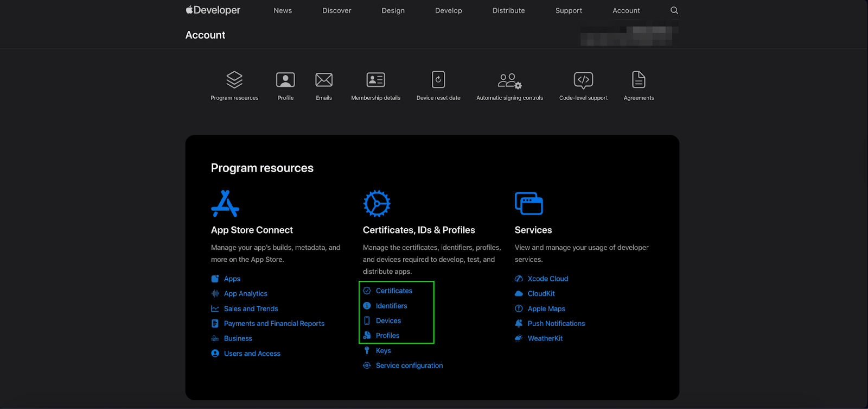Open the App Analytics link

click(246, 293)
